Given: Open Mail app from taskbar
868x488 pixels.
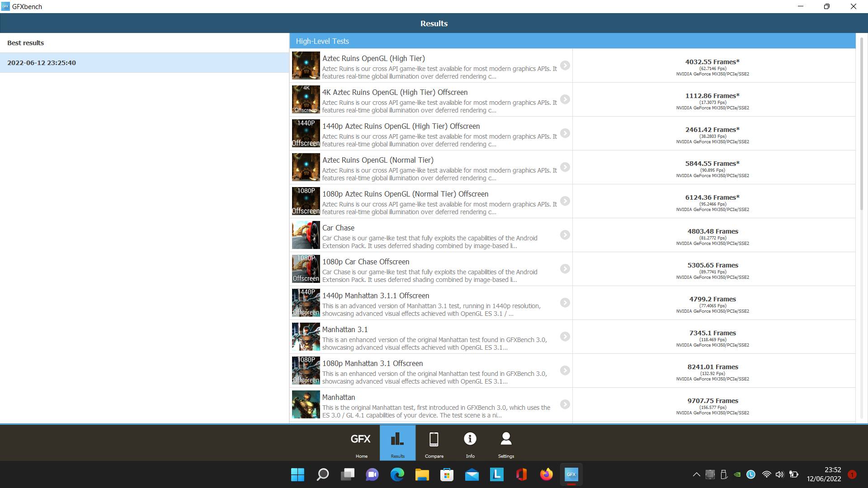Looking at the screenshot, I should pyautogui.click(x=472, y=474).
